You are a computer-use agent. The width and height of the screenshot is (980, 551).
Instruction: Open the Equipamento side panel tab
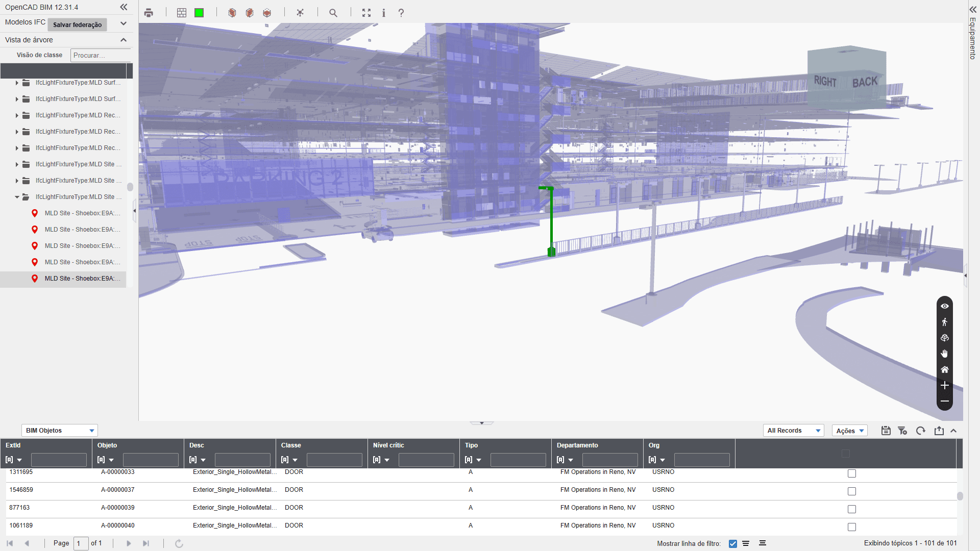[x=973, y=38]
